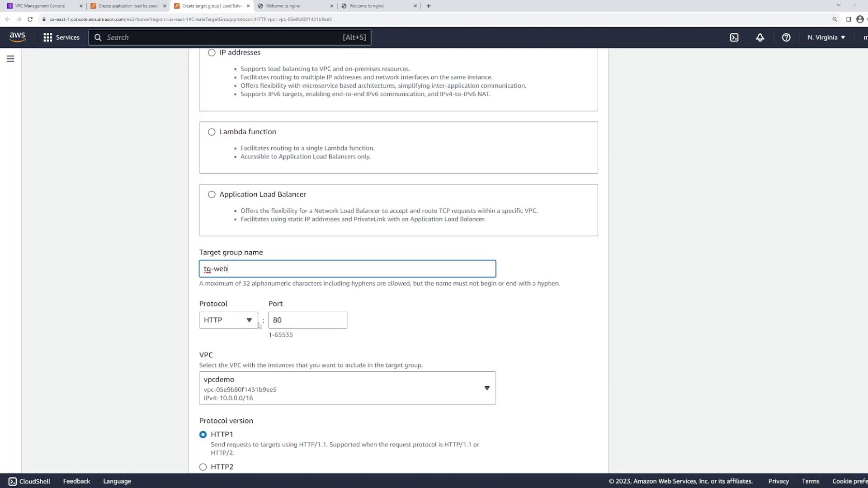This screenshot has width=868, height=488.
Task: Open the notifications bell
Action: tap(760, 38)
